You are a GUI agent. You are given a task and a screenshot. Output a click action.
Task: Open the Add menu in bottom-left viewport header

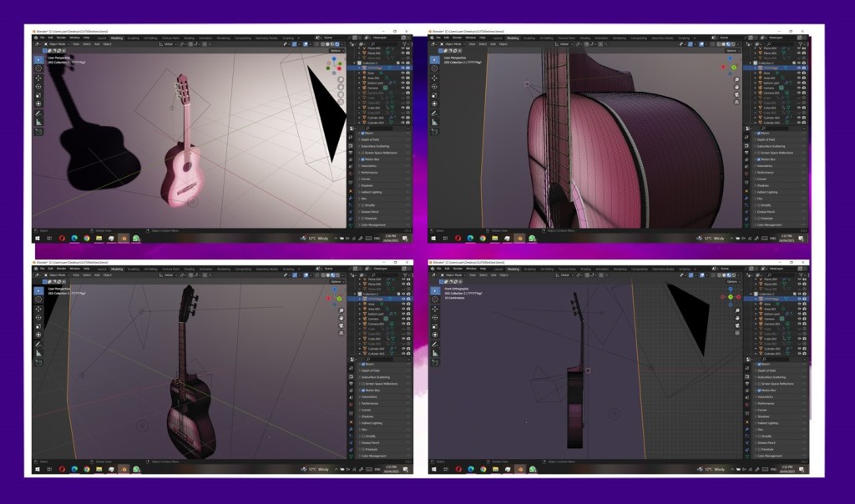[x=96, y=275]
